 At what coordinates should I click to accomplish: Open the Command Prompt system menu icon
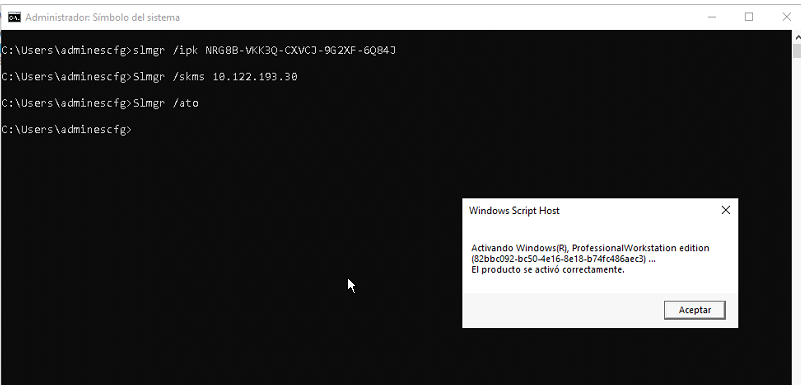(14, 17)
